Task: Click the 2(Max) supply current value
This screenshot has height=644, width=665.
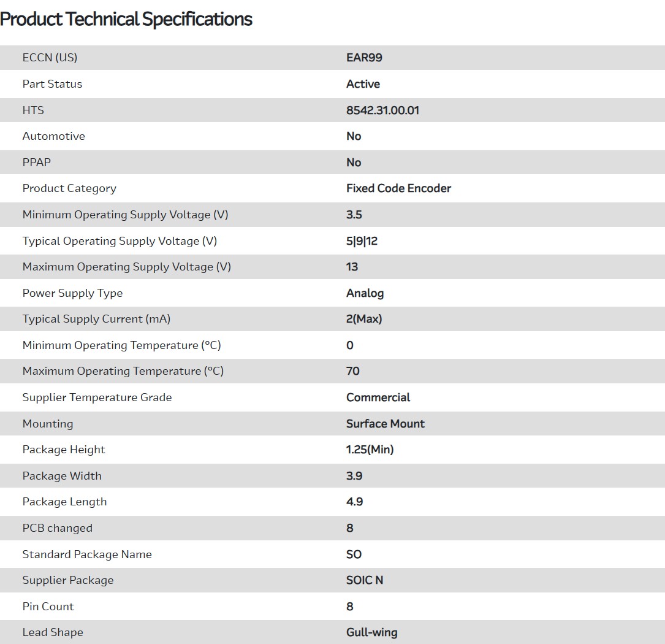Action: (x=364, y=319)
